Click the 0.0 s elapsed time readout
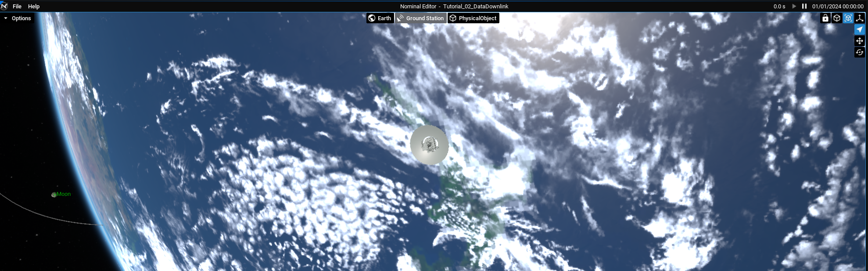868x271 pixels. 779,6
